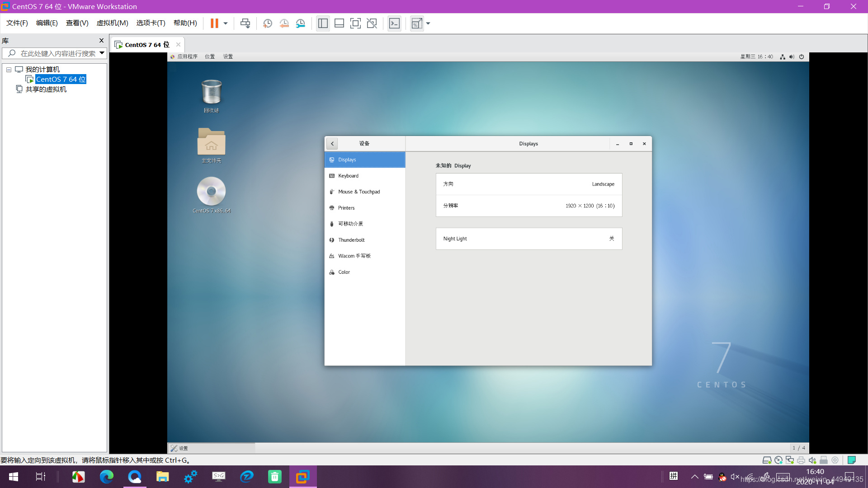The width and height of the screenshot is (868, 488).
Task: Toggle the Night Light switch off setting
Action: (x=612, y=239)
